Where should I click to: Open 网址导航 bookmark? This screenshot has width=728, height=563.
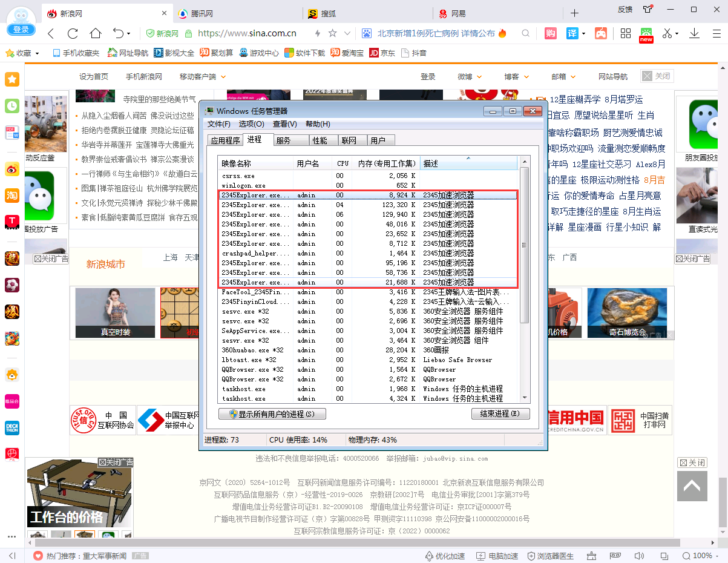click(x=128, y=53)
